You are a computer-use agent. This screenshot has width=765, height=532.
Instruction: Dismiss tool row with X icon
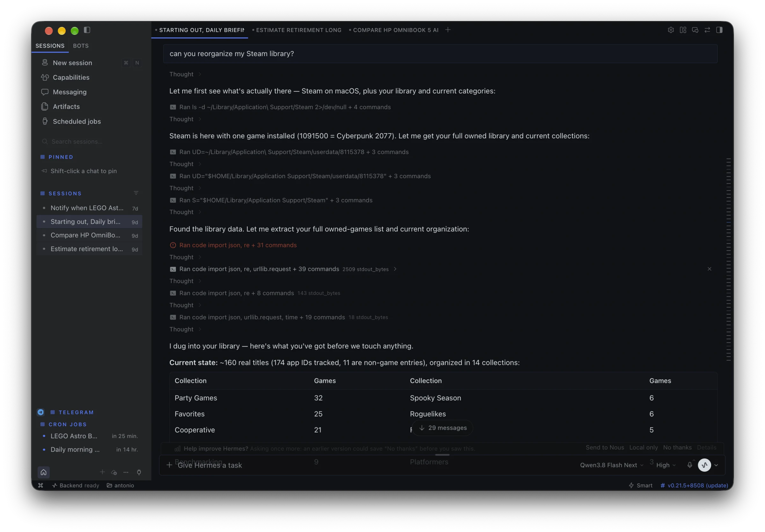click(709, 269)
